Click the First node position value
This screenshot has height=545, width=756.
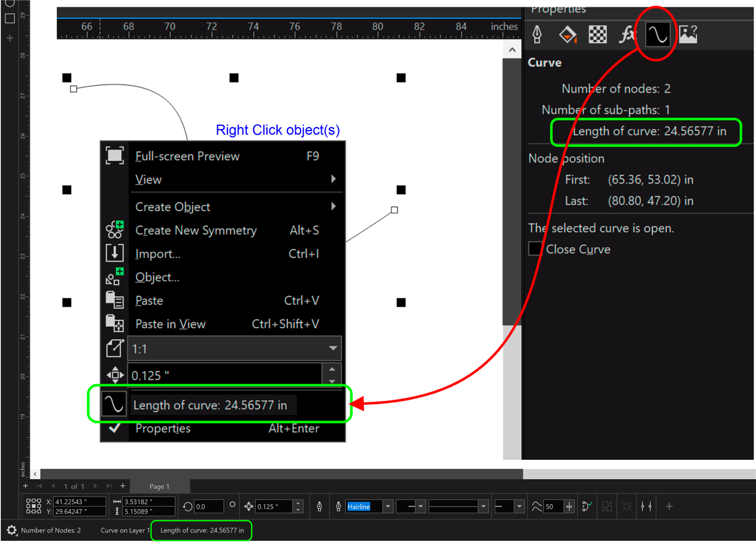(x=651, y=179)
